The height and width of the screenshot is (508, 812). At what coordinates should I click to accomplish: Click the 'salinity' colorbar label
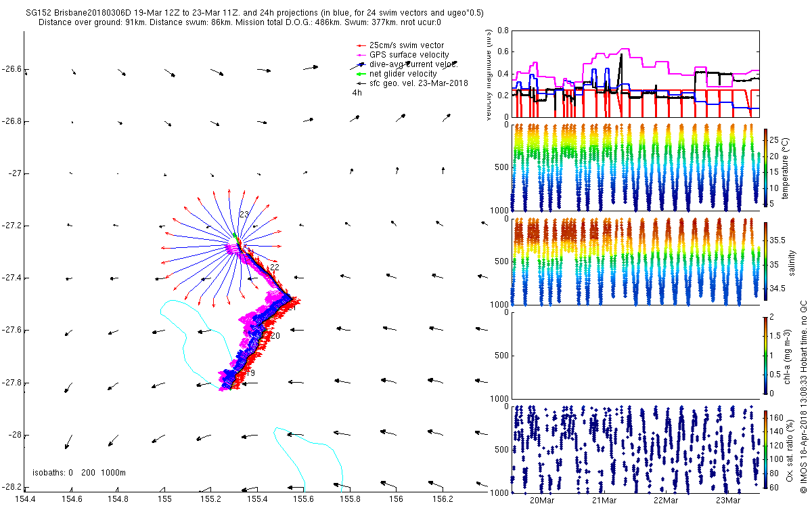click(x=790, y=261)
